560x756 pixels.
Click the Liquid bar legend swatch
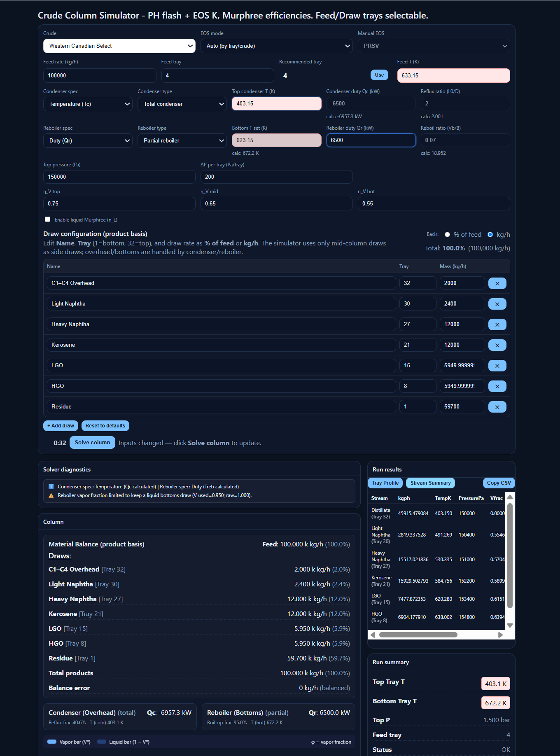click(101, 742)
